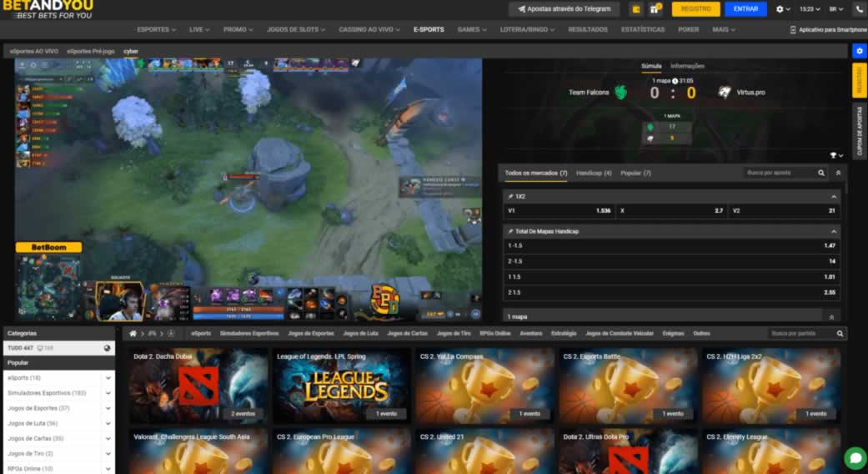Open the CUPOM DE APOSTAS side tab
The image size is (868, 474).
[x=859, y=131]
